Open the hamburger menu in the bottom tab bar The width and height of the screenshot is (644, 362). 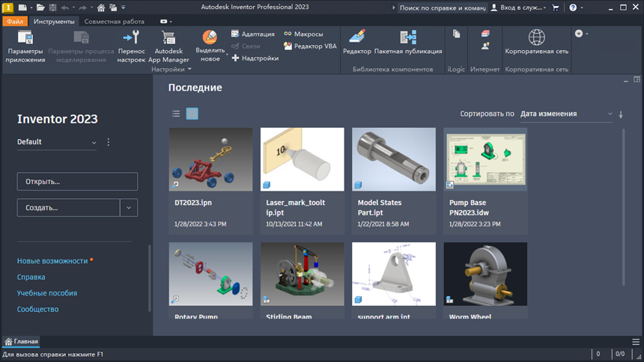(636, 342)
